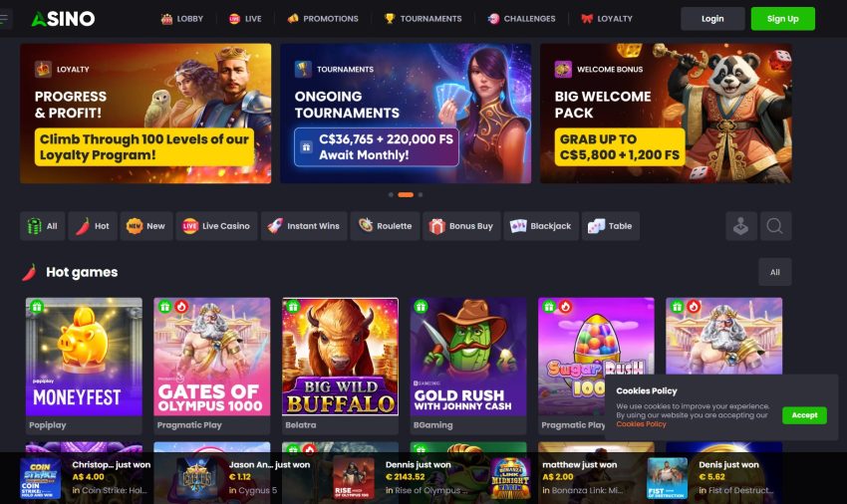Select the Hot chili pepper category

[x=93, y=226]
